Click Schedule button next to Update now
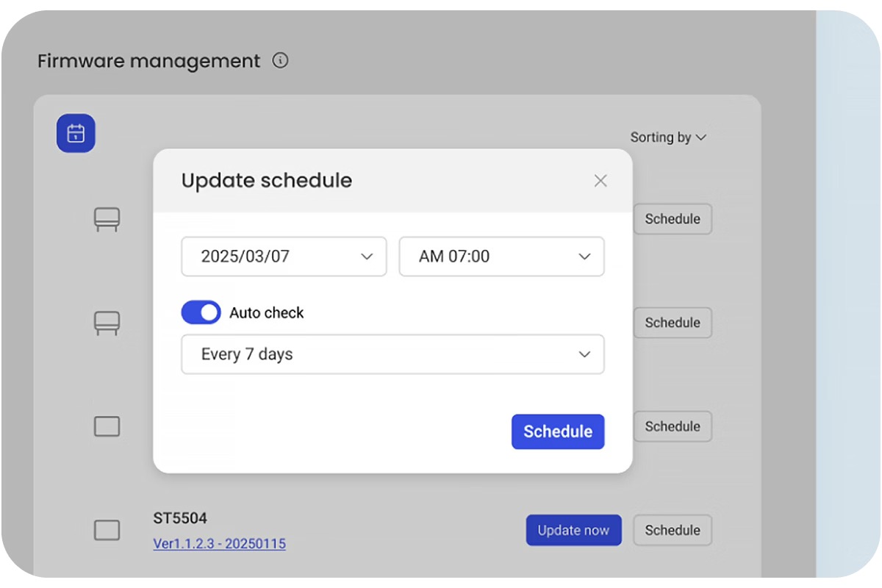Screen dimensions: 882x588 tap(672, 530)
